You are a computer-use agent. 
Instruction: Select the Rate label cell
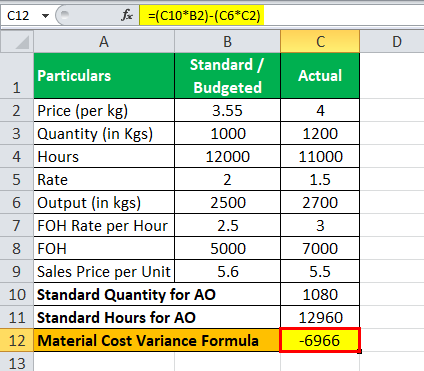104,179
